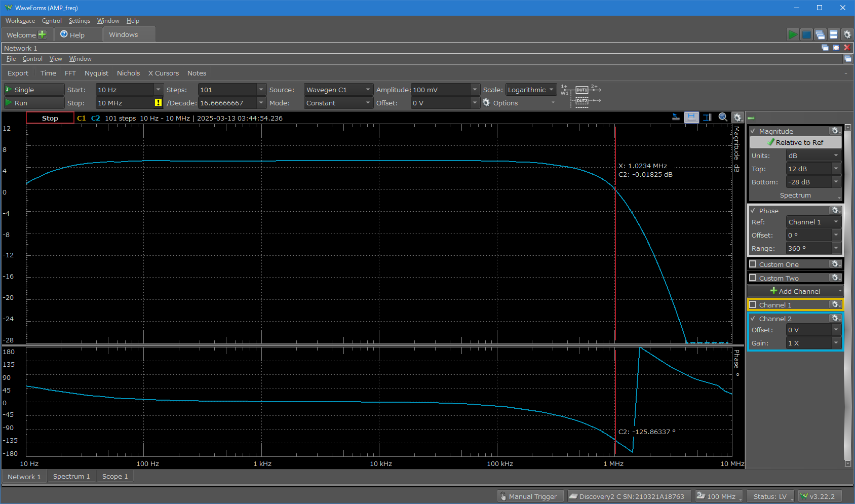Click the window list icon below the Network 1 close button
Viewport: 855px width, 504px height.
(848, 59)
